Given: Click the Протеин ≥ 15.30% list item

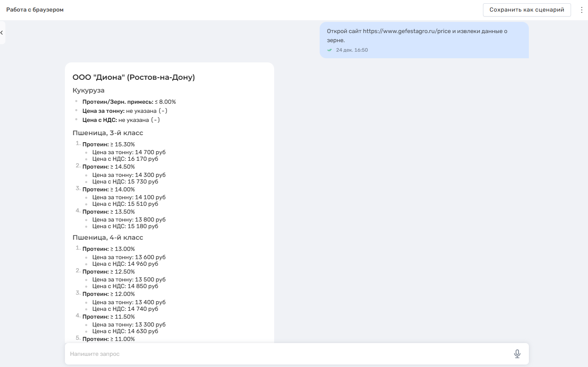Looking at the screenshot, I should [108, 144].
